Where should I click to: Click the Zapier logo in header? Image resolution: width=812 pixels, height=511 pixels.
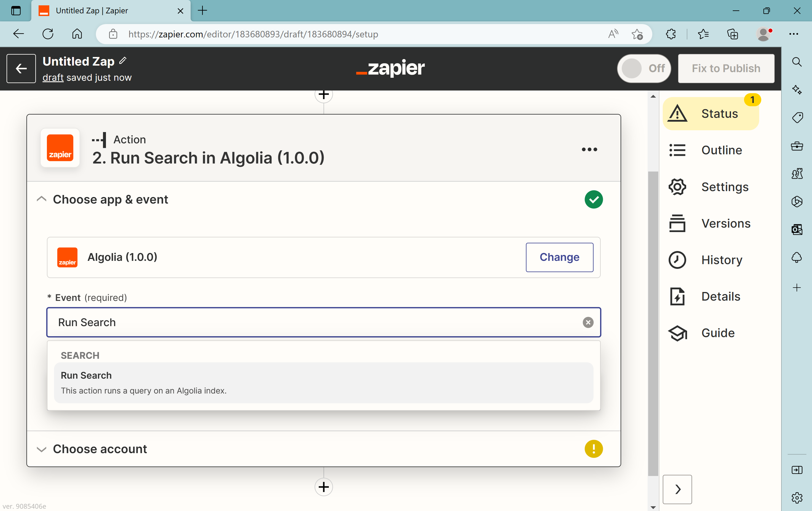click(x=390, y=69)
